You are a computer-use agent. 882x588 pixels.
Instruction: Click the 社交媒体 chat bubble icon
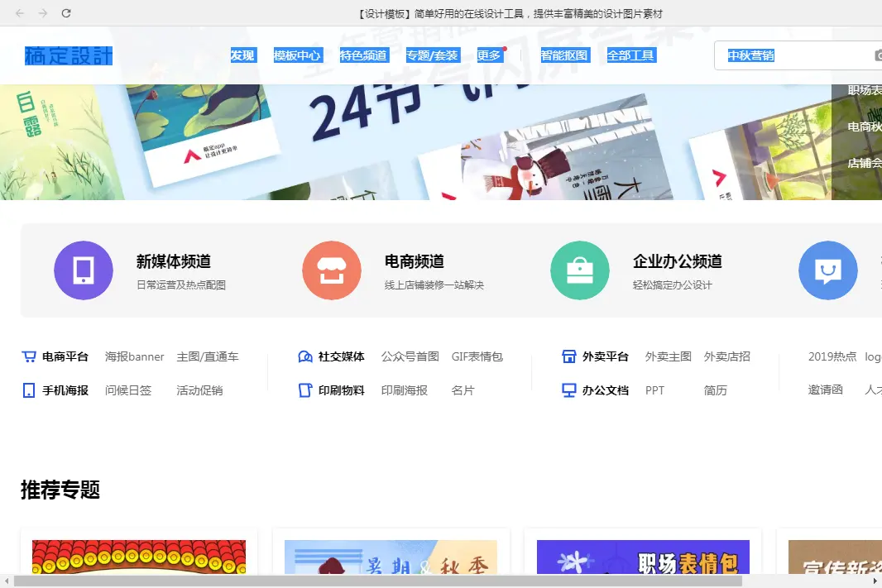[x=304, y=356]
